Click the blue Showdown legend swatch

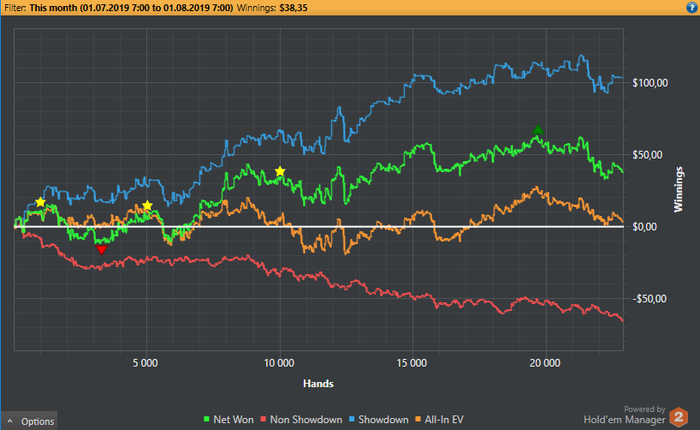[351, 419]
